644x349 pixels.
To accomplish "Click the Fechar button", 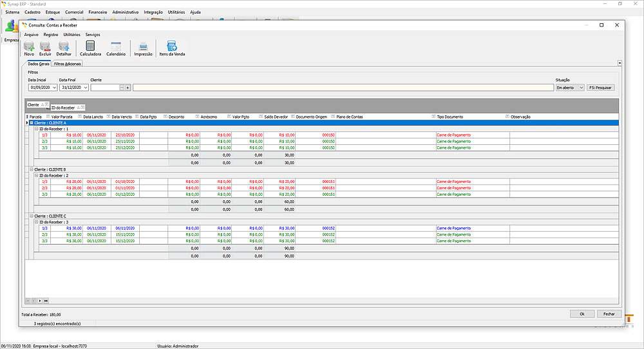I will tap(609, 314).
